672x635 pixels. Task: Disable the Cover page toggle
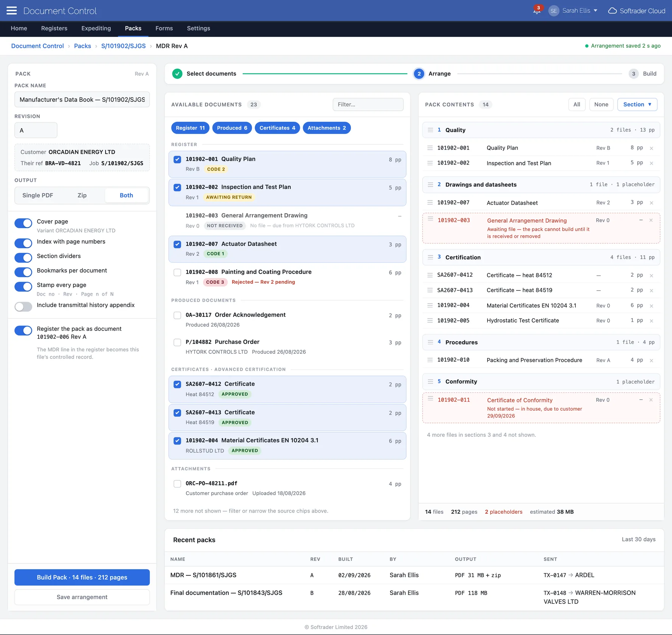23,223
